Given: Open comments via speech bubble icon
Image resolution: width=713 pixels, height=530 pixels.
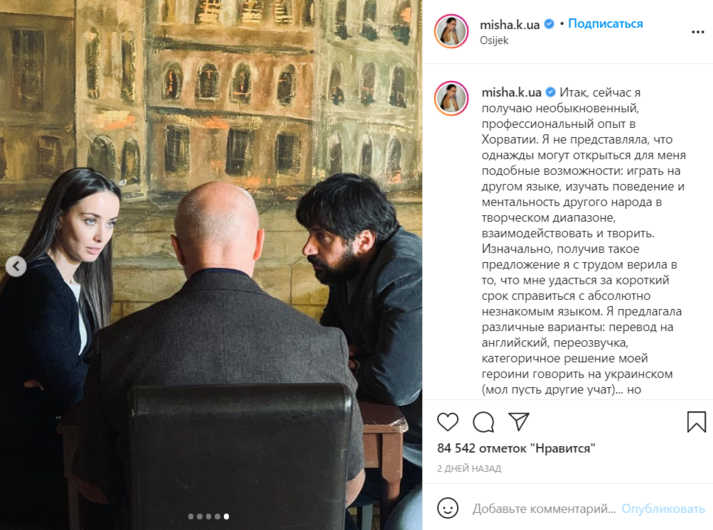Looking at the screenshot, I should [x=483, y=422].
